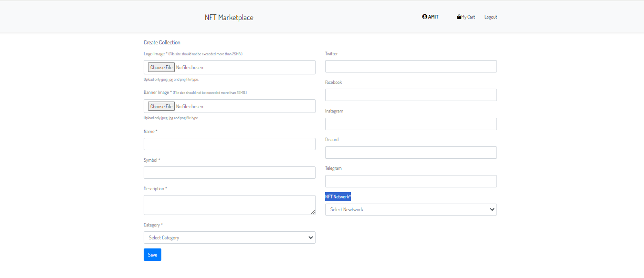Open the Select Newtwork dropdown
Image resolution: width=644 pixels, height=278 pixels.
[411, 209]
